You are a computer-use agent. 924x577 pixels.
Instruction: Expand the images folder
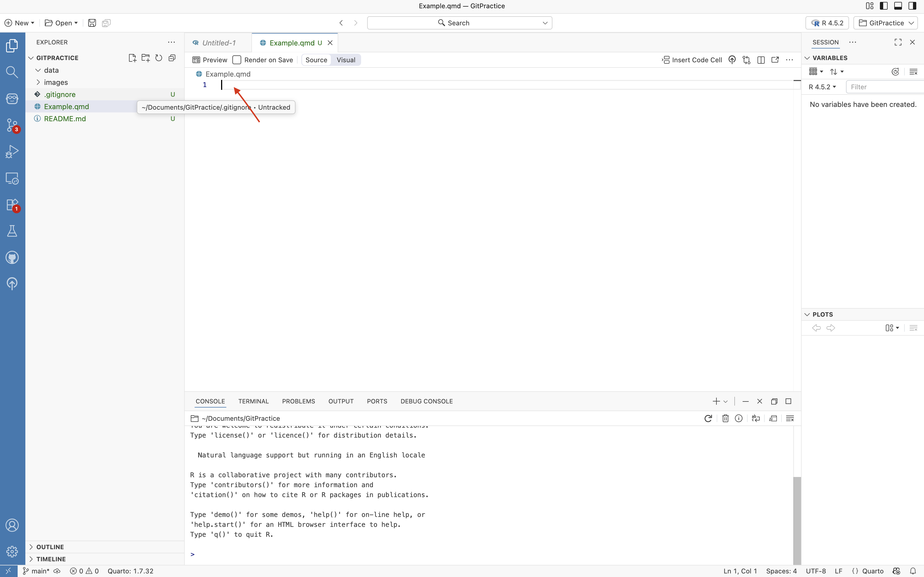[56, 82]
